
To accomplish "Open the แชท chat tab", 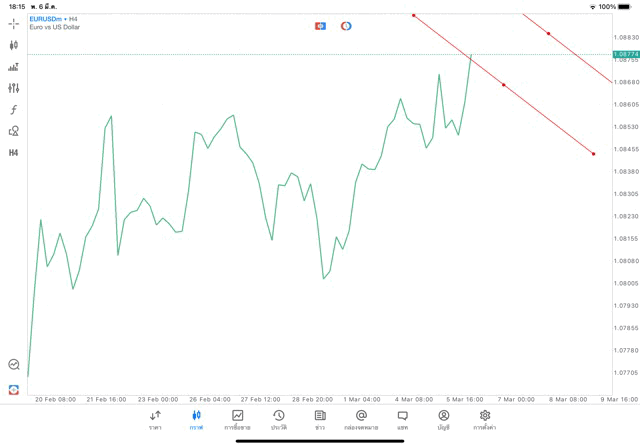I will pos(402,419).
